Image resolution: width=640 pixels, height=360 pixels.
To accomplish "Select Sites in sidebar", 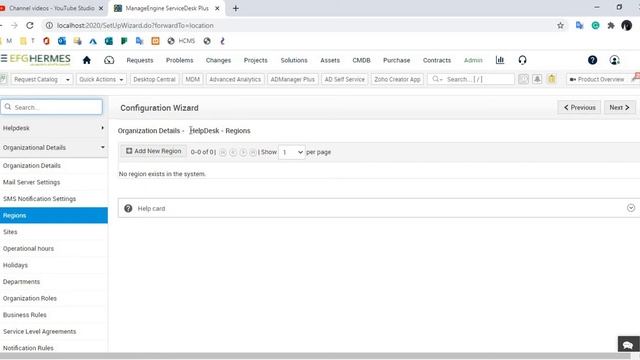I will click(54, 232).
